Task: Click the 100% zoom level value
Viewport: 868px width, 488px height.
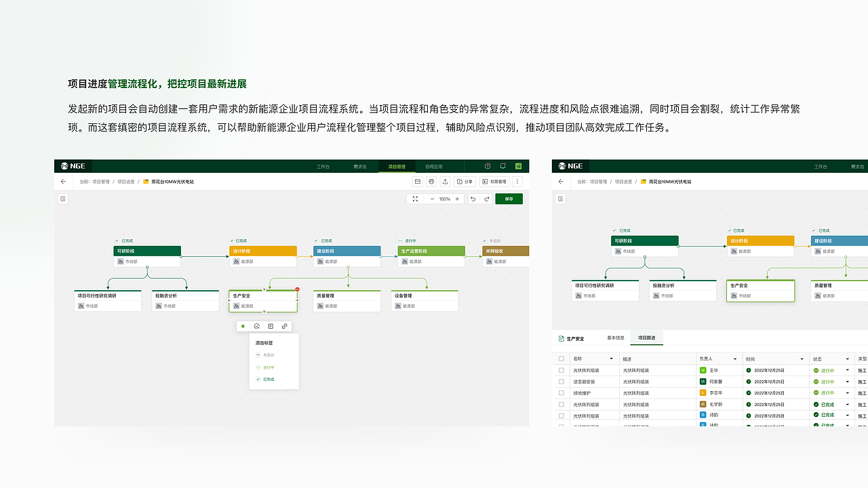Action: 445,199
